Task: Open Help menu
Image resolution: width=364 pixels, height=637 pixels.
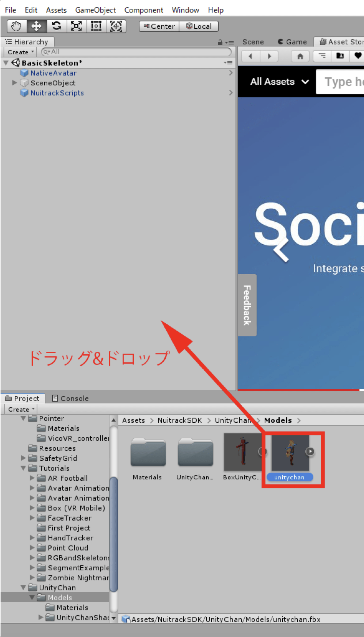Action: 216,10
